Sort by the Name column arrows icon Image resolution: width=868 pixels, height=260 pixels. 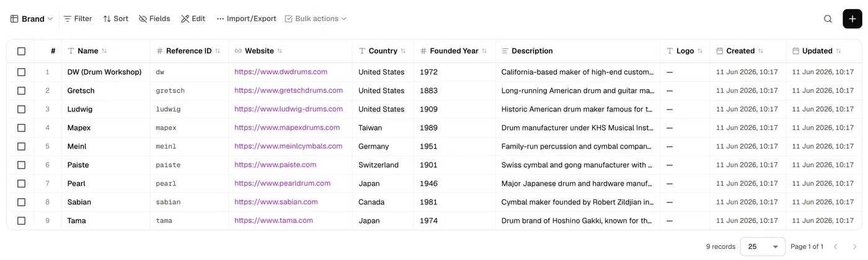pos(104,51)
